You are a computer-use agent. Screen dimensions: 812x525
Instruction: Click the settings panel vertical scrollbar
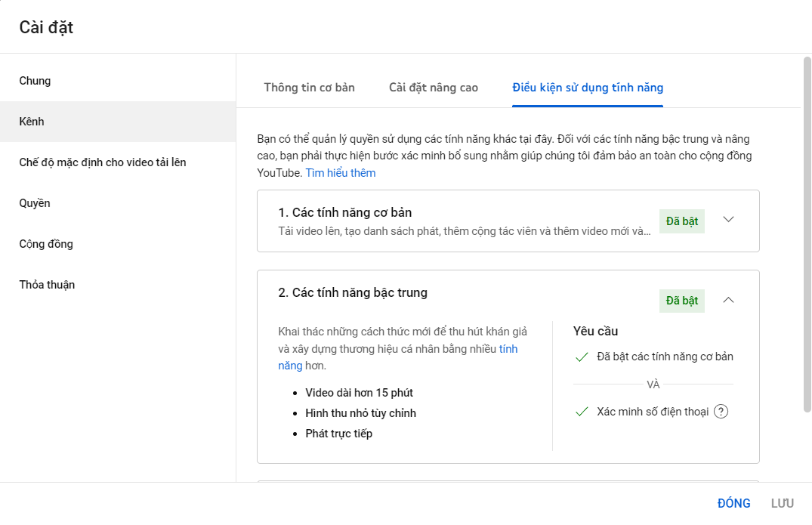click(807, 234)
